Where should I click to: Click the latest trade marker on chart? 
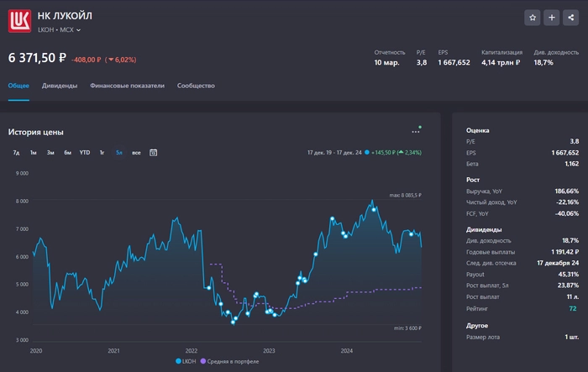pos(411,234)
